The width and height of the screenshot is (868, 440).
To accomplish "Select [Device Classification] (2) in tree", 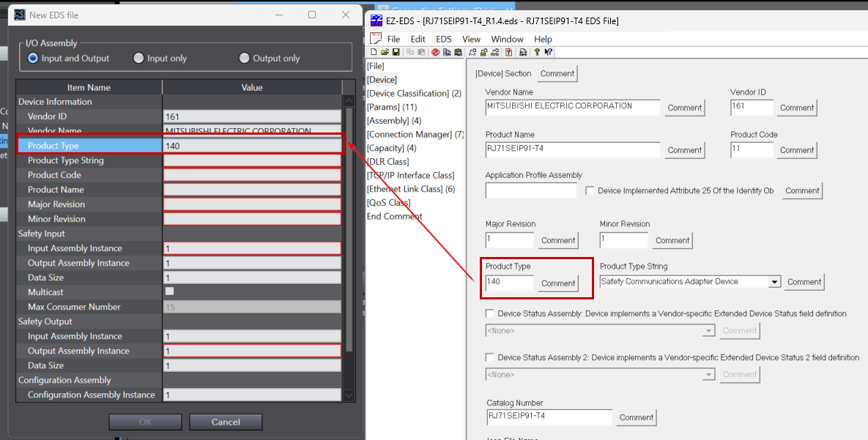I will [414, 93].
